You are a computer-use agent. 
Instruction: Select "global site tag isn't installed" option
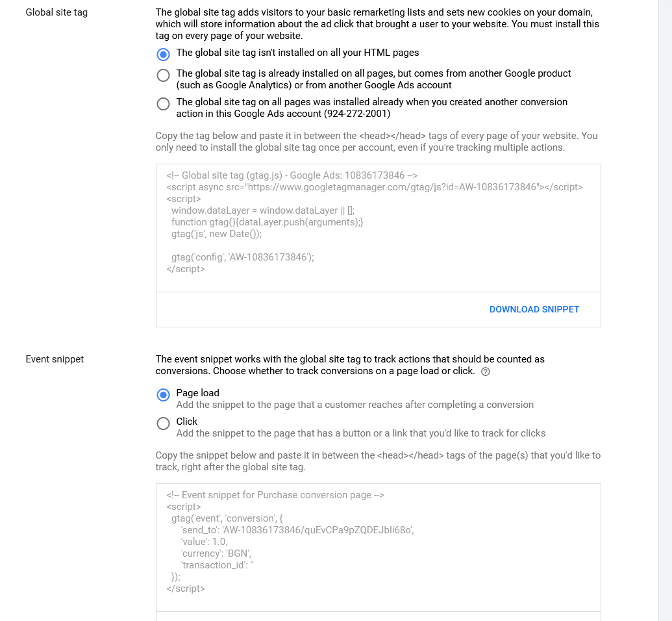[x=163, y=54]
